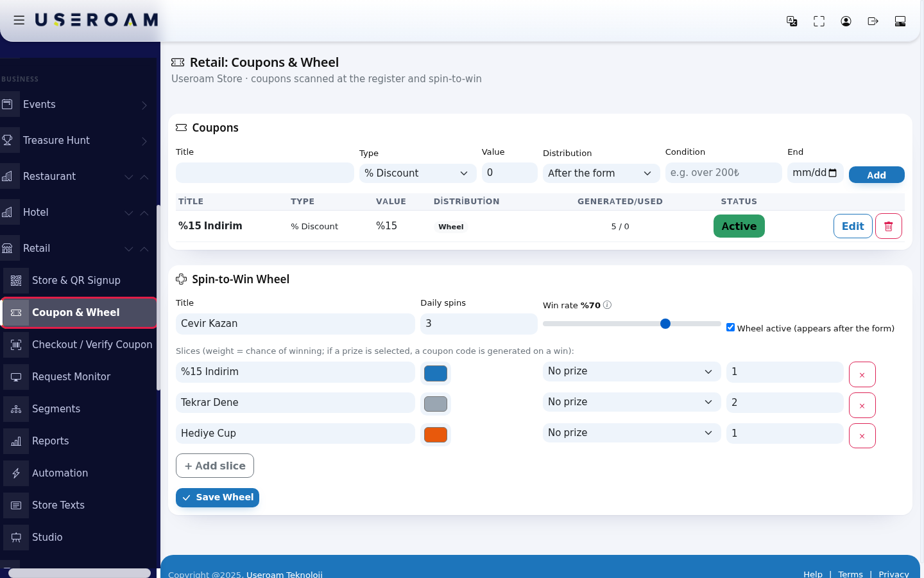
Task: Click the Events sidebar icon
Action: 8,104
